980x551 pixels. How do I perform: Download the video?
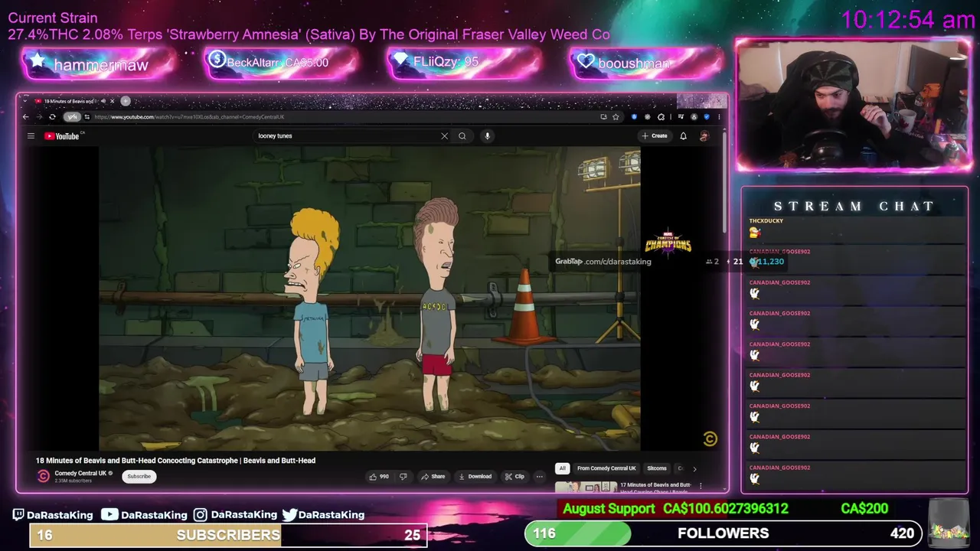click(475, 476)
